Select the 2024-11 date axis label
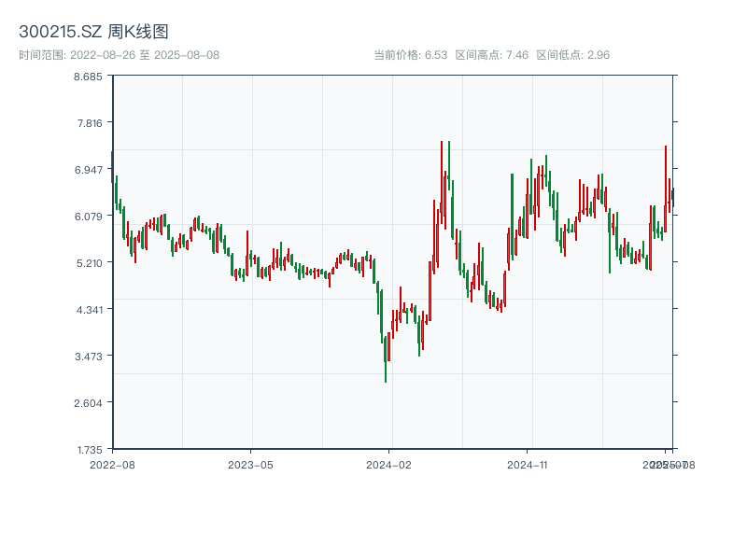 pos(528,464)
